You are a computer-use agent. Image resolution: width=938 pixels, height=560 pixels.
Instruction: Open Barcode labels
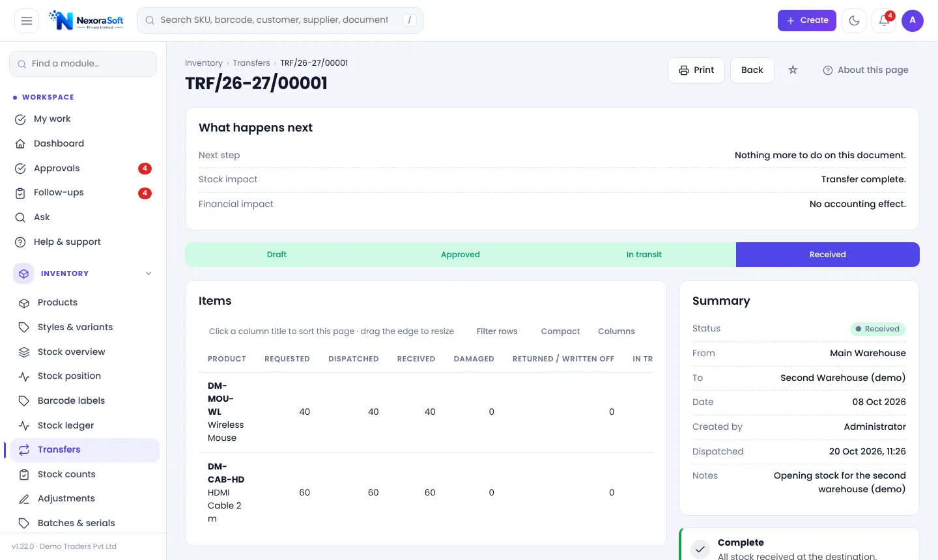click(x=85, y=401)
